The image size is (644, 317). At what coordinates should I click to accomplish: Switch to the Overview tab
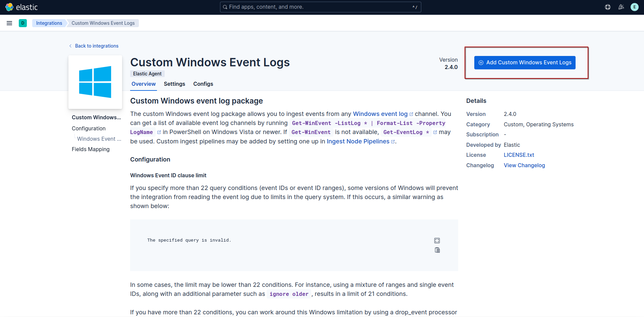point(144,84)
